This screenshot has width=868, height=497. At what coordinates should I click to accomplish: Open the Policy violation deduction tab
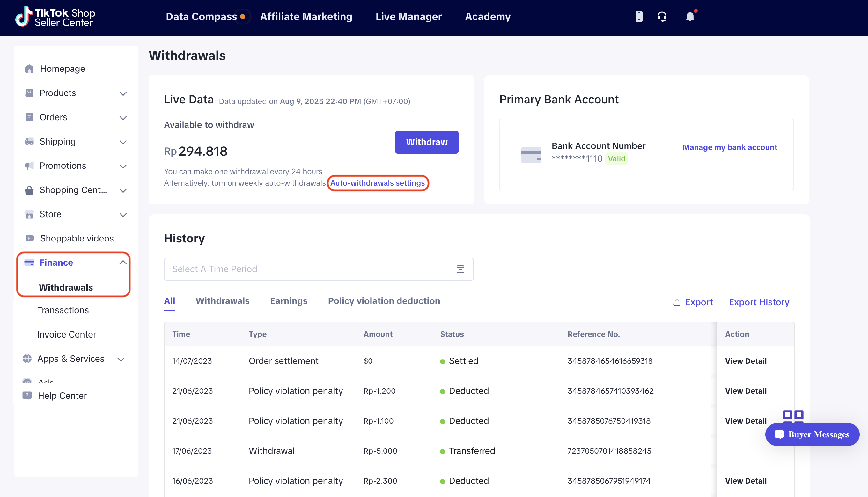click(x=384, y=301)
